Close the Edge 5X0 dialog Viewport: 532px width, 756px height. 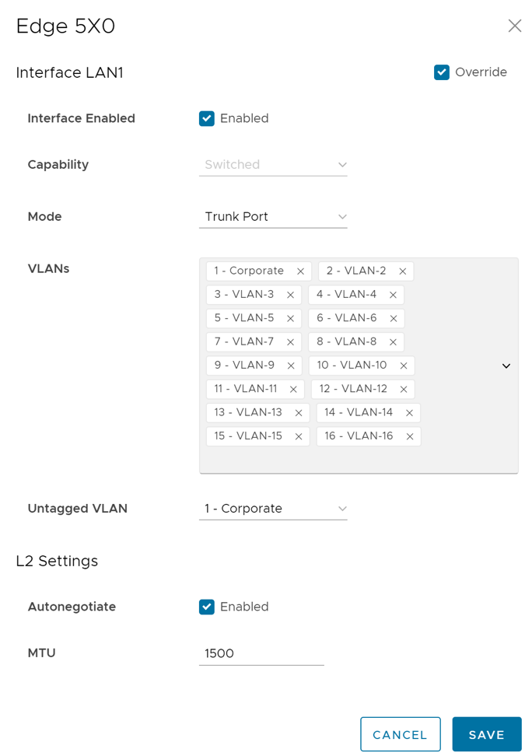[514, 26]
